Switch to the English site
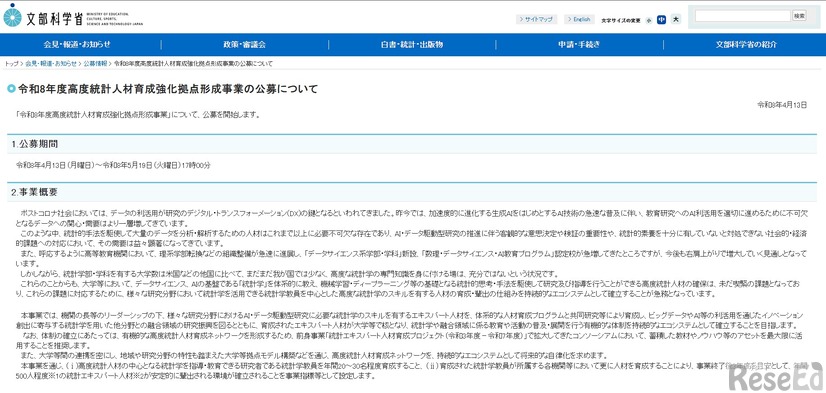The width and height of the screenshot is (826, 393). (x=579, y=19)
